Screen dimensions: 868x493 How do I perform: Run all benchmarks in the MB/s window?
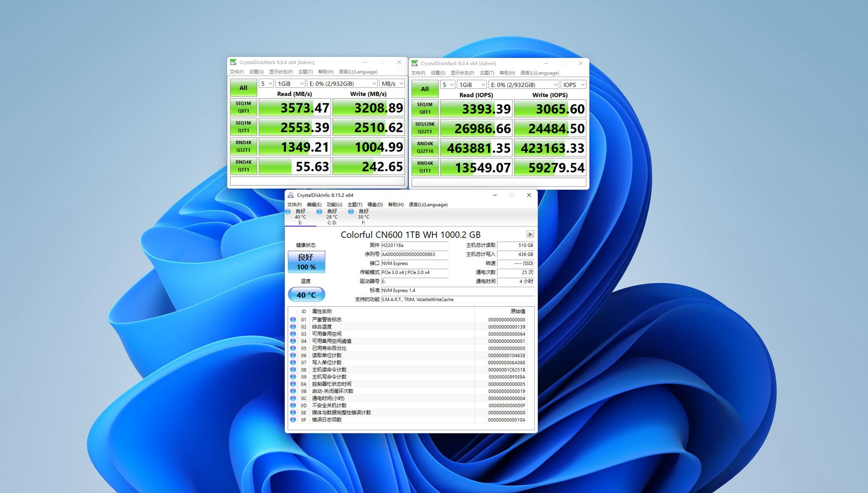(243, 88)
